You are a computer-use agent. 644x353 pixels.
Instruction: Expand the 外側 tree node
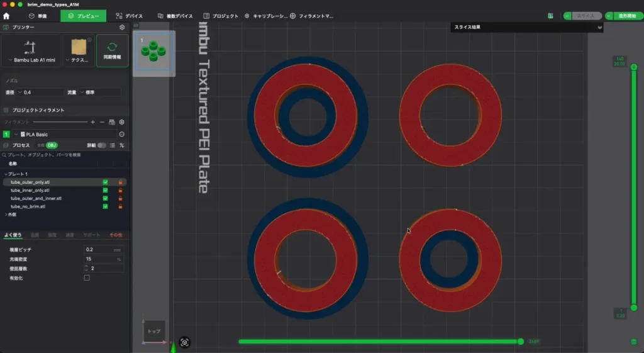coord(6,215)
